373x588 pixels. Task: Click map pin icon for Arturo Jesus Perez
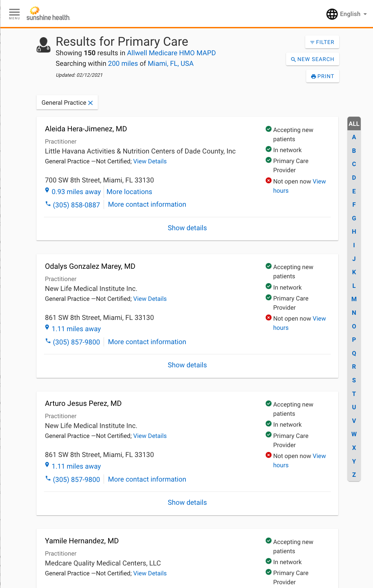click(x=47, y=465)
